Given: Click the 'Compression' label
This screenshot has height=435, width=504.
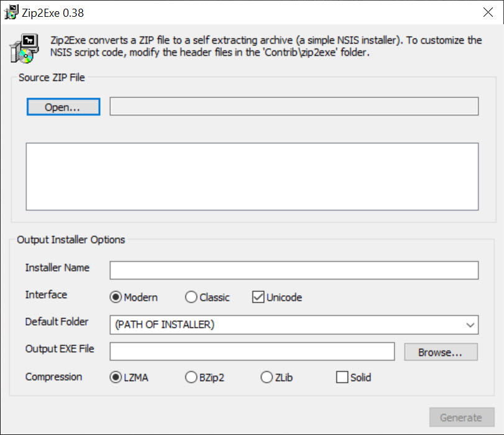Looking at the screenshot, I should point(53,377).
